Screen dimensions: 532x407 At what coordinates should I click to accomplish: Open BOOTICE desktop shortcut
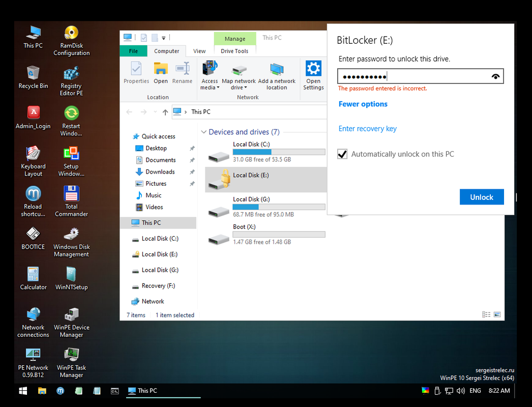tap(33, 238)
